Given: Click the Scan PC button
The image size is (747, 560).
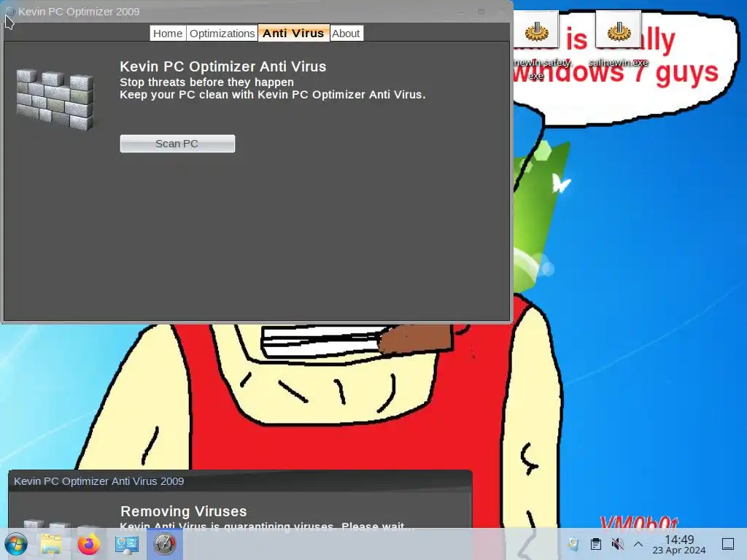Looking at the screenshot, I should [x=177, y=144].
